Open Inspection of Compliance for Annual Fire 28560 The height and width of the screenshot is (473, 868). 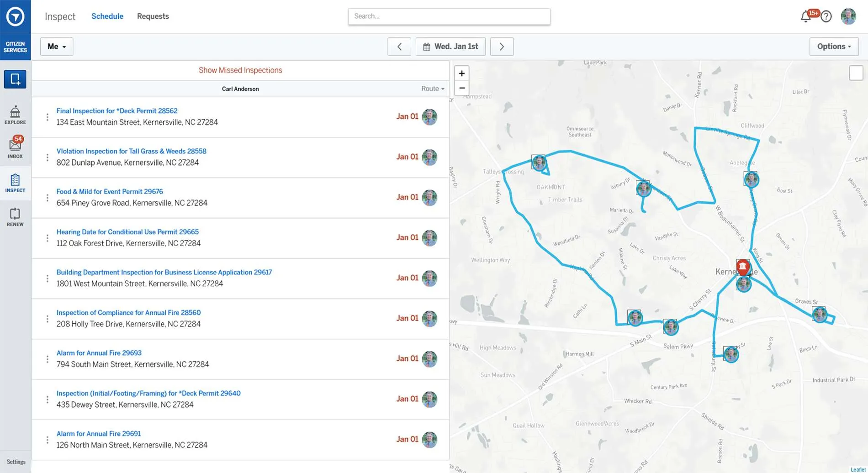point(128,313)
